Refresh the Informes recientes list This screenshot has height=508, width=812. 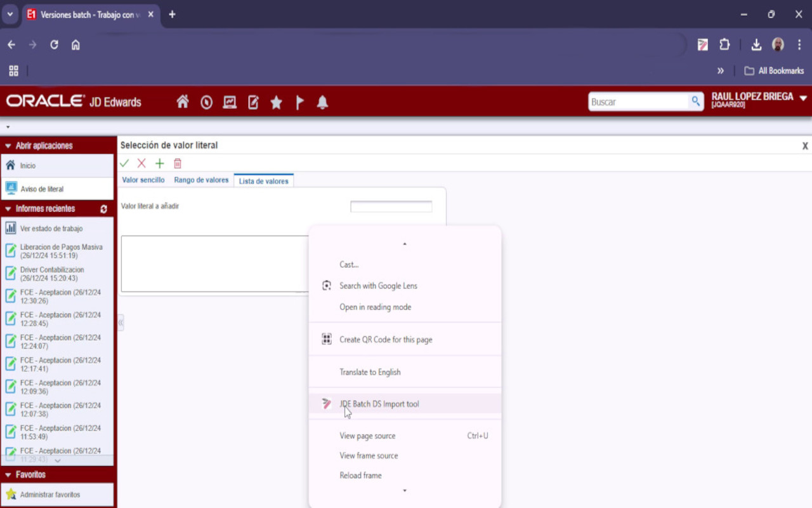click(105, 208)
